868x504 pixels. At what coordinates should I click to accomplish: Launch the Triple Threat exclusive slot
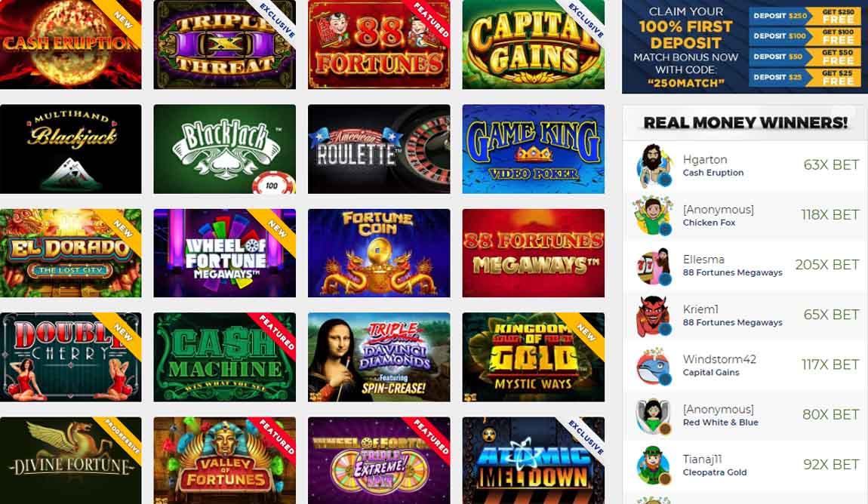tap(224, 45)
